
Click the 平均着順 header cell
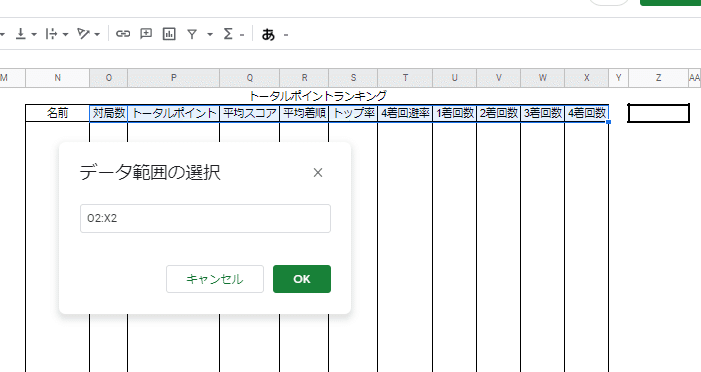click(304, 113)
